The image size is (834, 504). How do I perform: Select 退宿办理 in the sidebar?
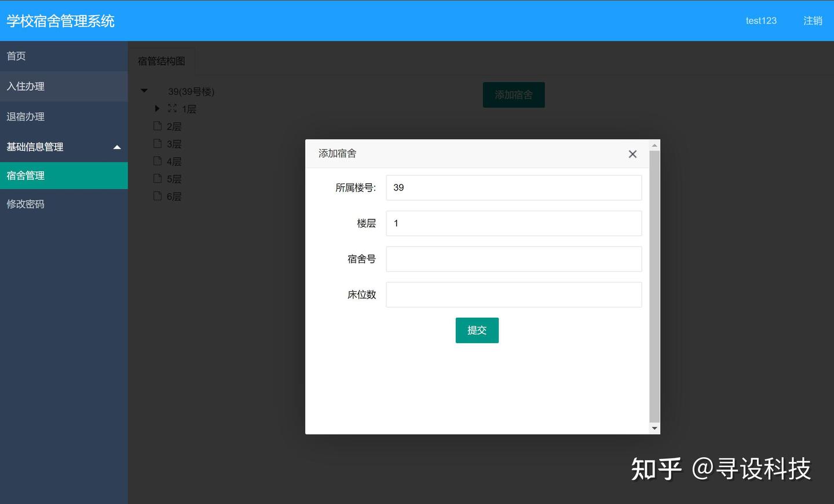pos(25,116)
